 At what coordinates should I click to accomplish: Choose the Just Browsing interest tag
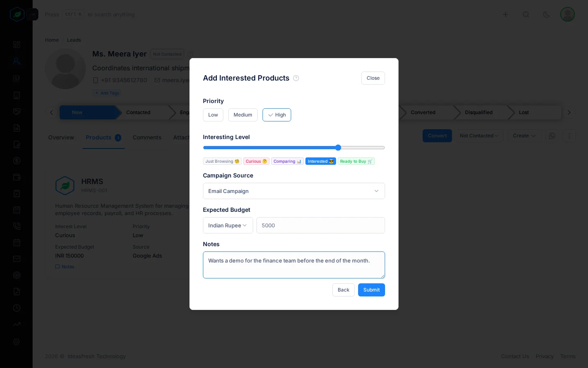(x=222, y=162)
